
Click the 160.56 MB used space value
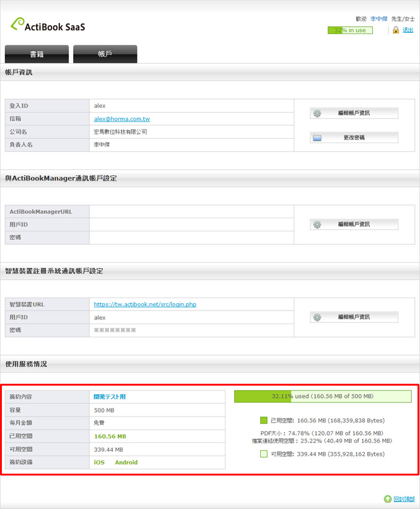click(x=110, y=436)
